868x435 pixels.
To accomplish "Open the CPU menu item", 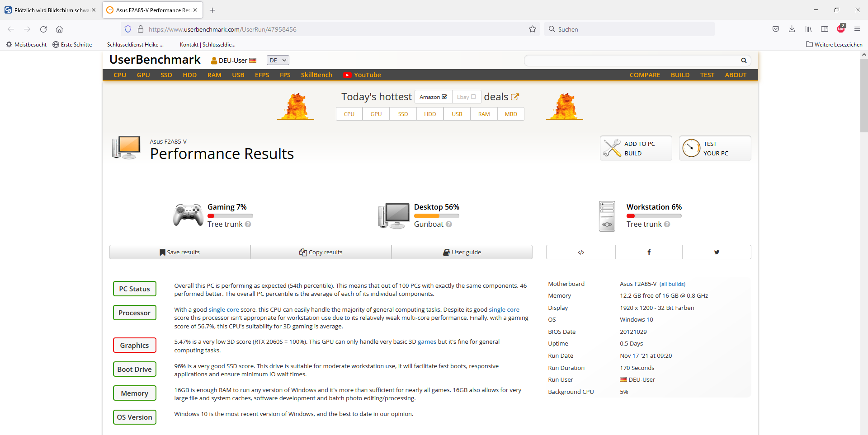I will tap(120, 75).
